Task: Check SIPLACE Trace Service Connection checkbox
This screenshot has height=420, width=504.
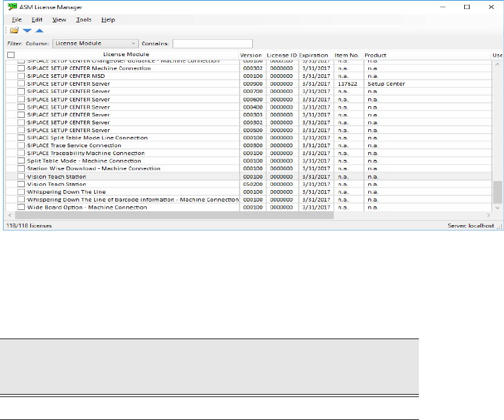Action: (x=21, y=145)
